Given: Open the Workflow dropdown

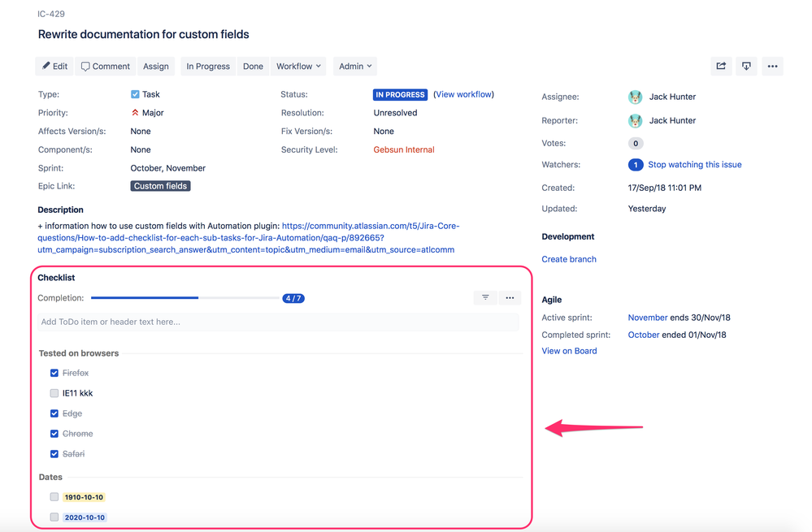Looking at the screenshot, I should [x=298, y=67].
